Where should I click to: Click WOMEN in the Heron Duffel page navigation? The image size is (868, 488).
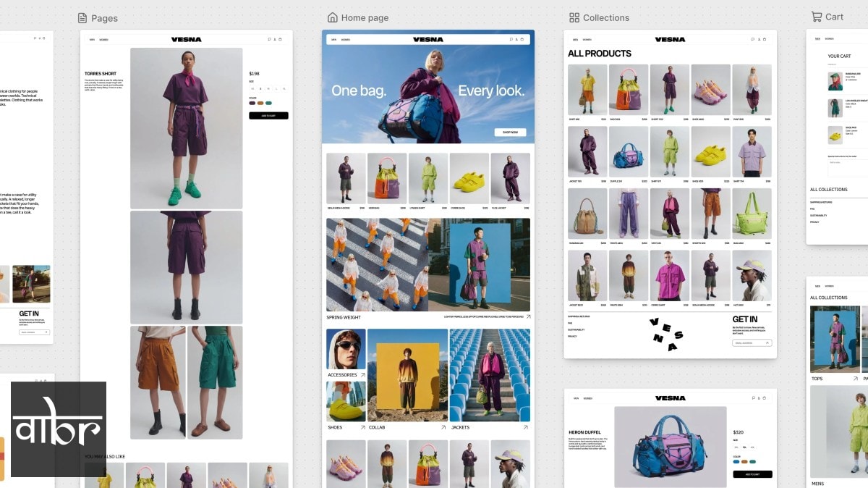tap(587, 397)
